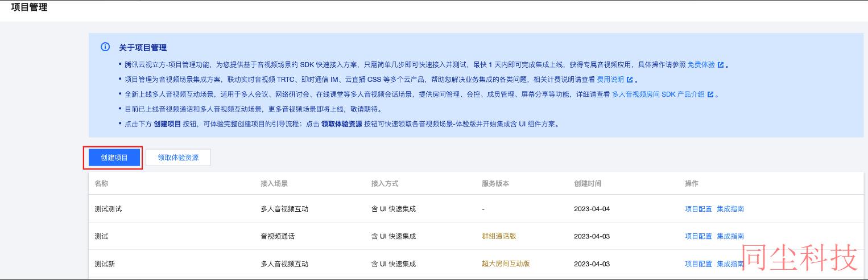Open 项目配置 for 测试 project row
The height and width of the screenshot is (280, 868).
point(698,236)
